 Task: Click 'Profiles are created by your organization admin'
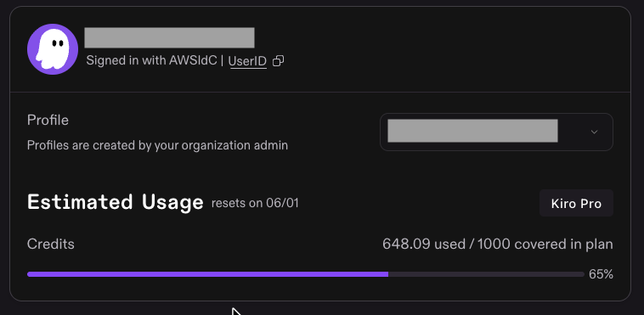click(157, 145)
